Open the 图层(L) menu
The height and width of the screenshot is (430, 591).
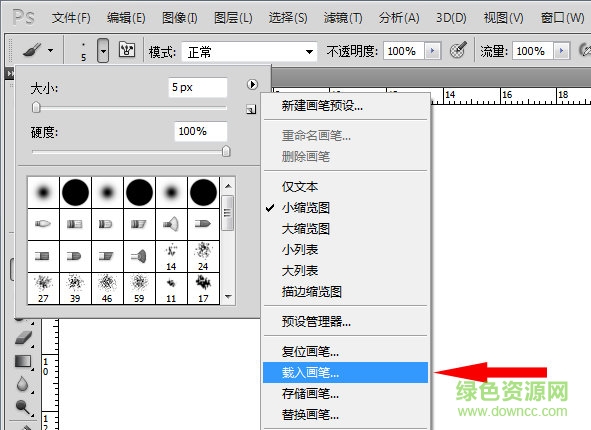pyautogui.click(x=233, y=18)
